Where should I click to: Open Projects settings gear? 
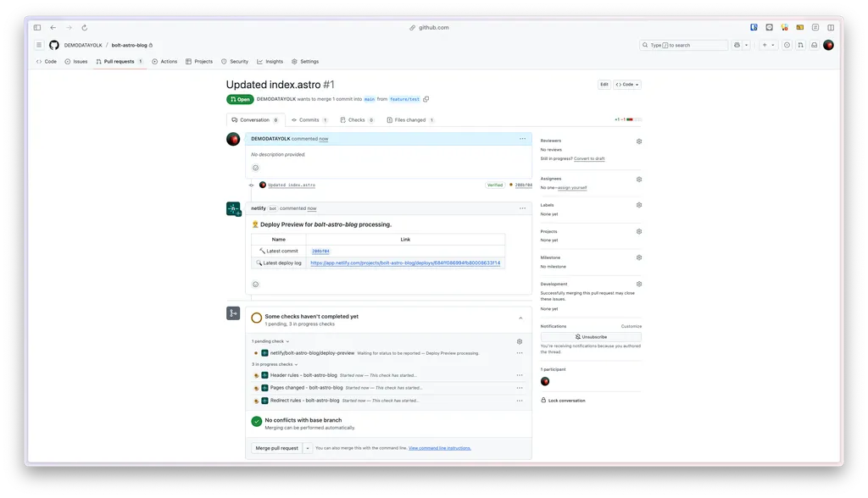[639, 231]
